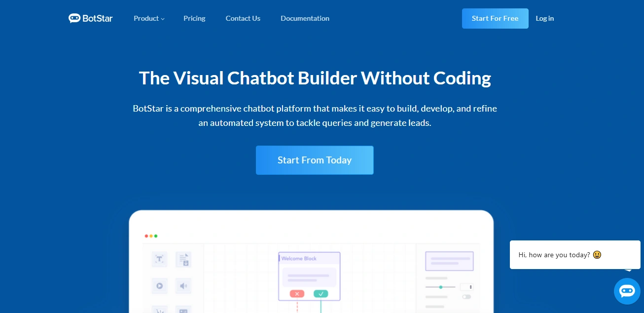Screen dimensions: 644x313
Task: Toggle the switch in preview settings panel
Action: click(x=466, y=297)
